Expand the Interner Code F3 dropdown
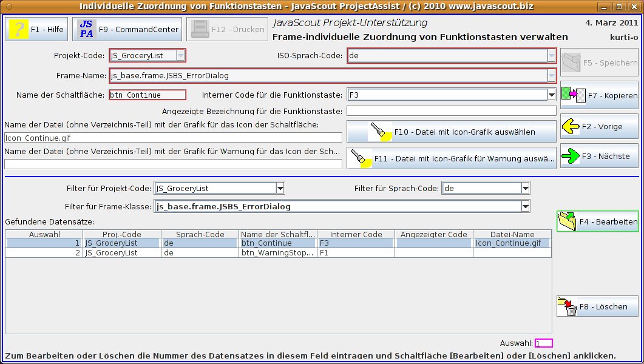The width and height of the screenshot is (644, 364). click(551, 95)
